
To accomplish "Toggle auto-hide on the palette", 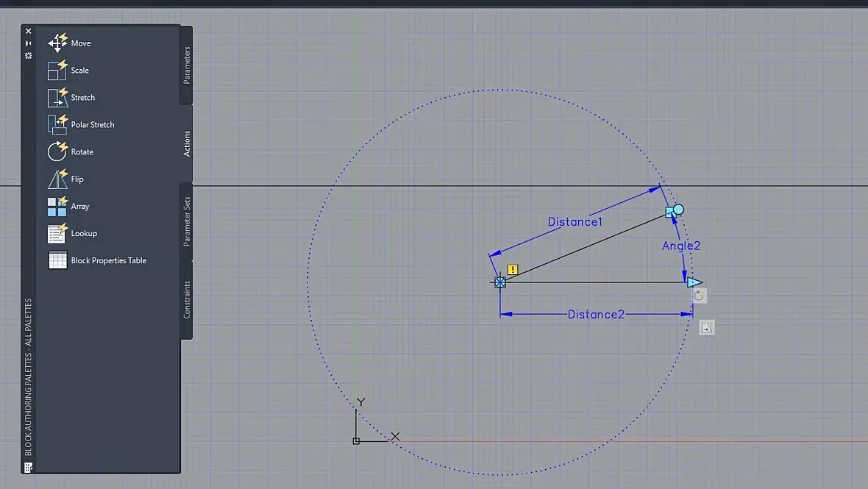I will point(28,43).
